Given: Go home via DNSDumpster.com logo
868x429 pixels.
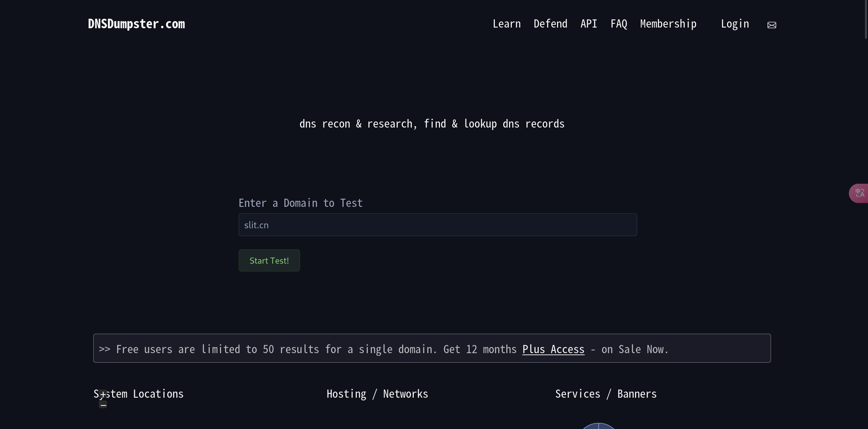Looking at the screenshot, I should (x=136, y=24).
